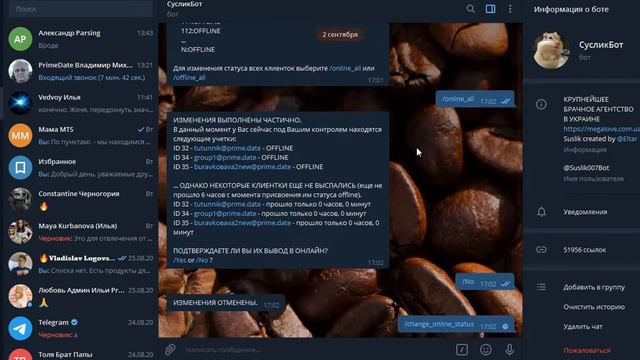
Task: Open the Telegram official chat
Action: pos(80,328)
